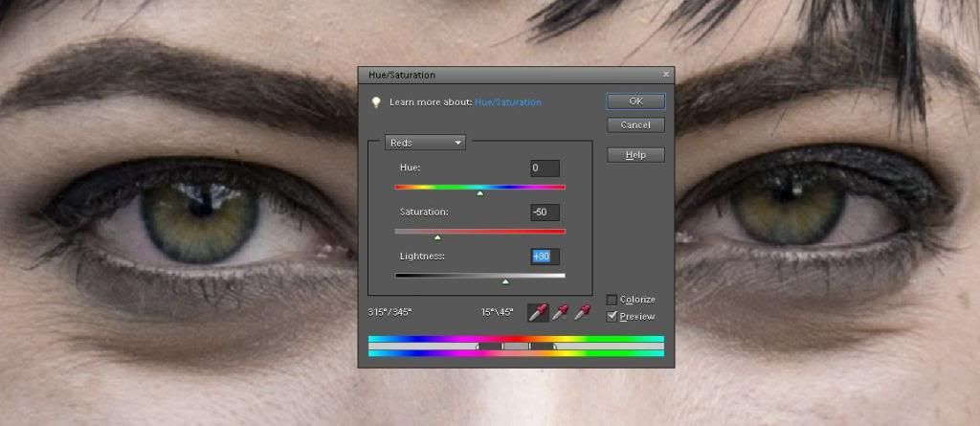Viewport: 980px width, 426px height.
Task: Click the Saturation slider handle
Action: coord(437,237)
